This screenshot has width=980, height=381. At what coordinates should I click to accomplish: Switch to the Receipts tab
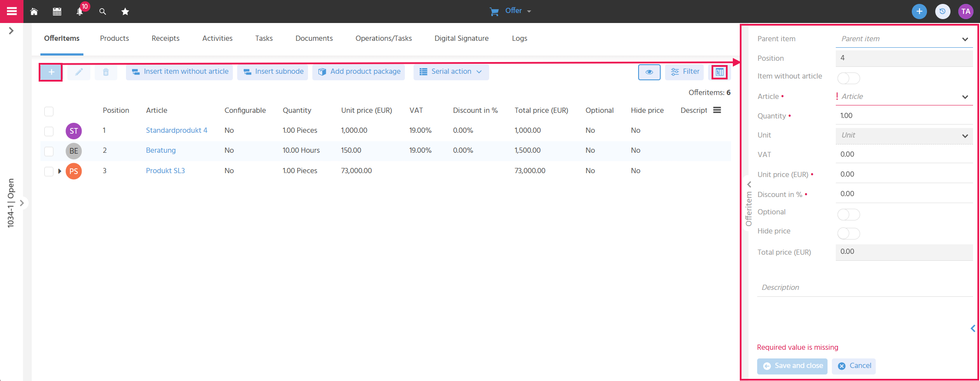[x=166, y=38]
